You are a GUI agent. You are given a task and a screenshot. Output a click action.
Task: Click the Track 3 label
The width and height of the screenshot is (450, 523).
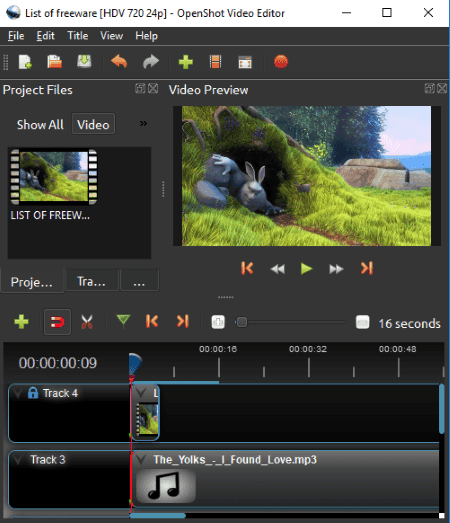click(x=48, y=460)
